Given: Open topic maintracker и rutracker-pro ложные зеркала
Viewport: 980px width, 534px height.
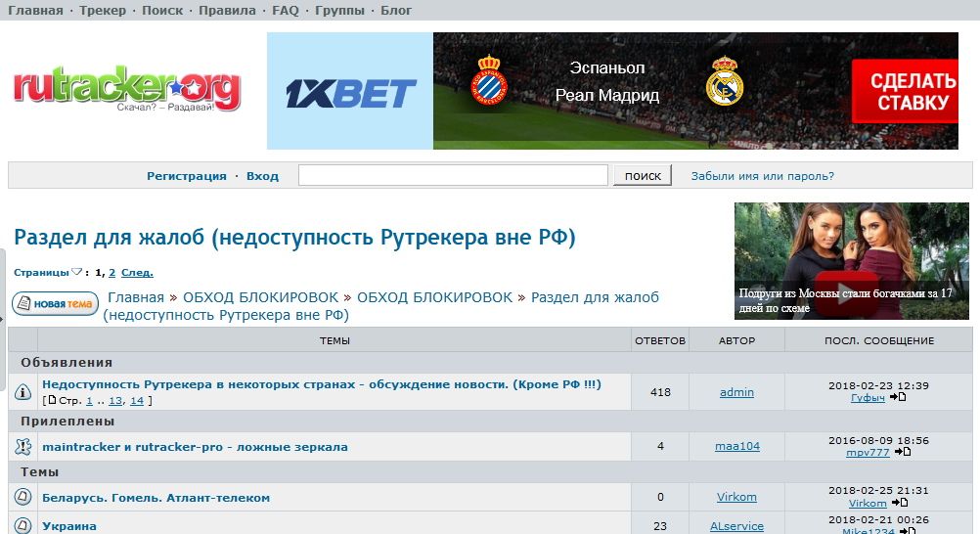Looking at the screenshot, I should (195, 447).
